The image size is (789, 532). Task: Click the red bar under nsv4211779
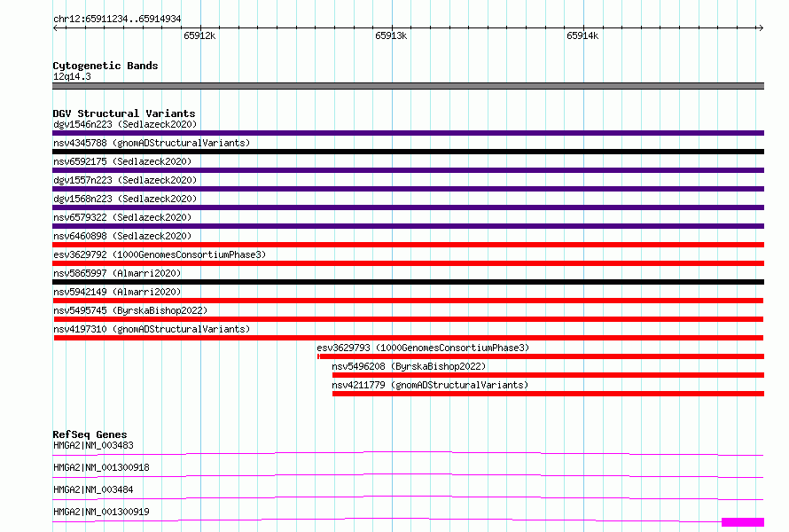548,394
